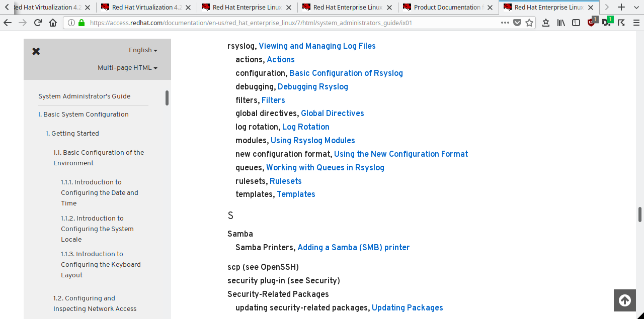Click the back-to-top arrow button
The width and height of the screenshot is (644, 319).
pos(625,300)
